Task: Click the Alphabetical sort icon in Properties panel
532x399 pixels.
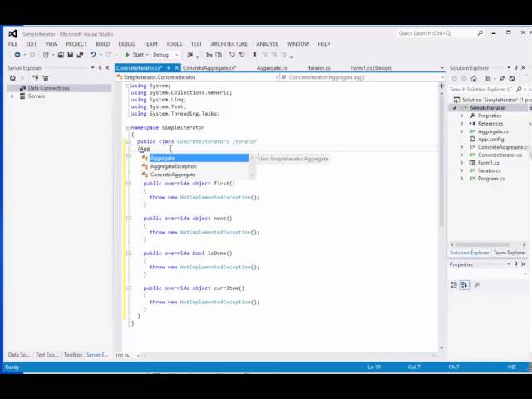Action: click(464, 285)
